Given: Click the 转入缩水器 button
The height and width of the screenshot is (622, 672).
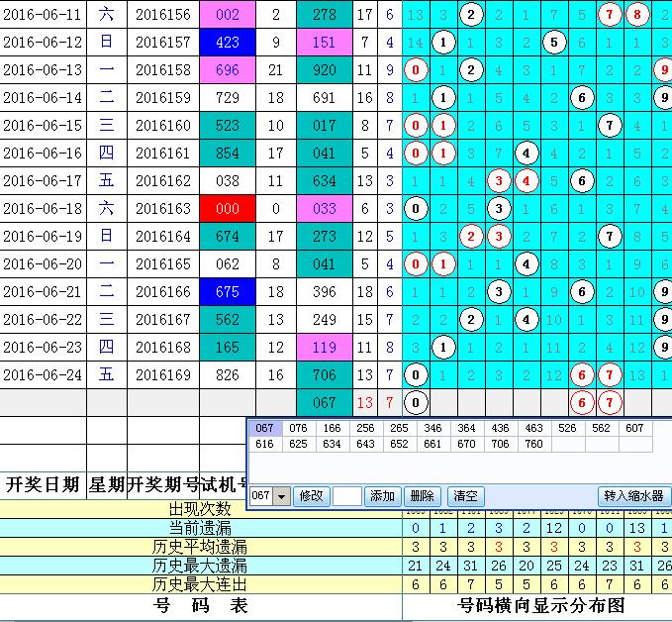Looking at the screenshot, I should coord(634,496).
